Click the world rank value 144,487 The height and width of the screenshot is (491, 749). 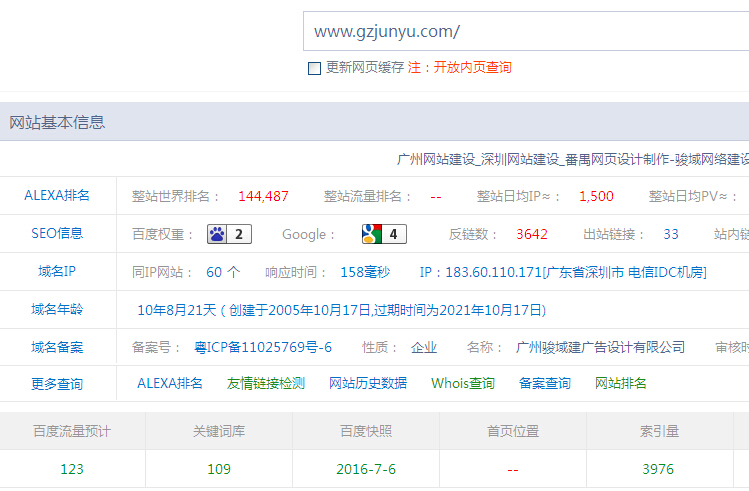click(263, 196)
